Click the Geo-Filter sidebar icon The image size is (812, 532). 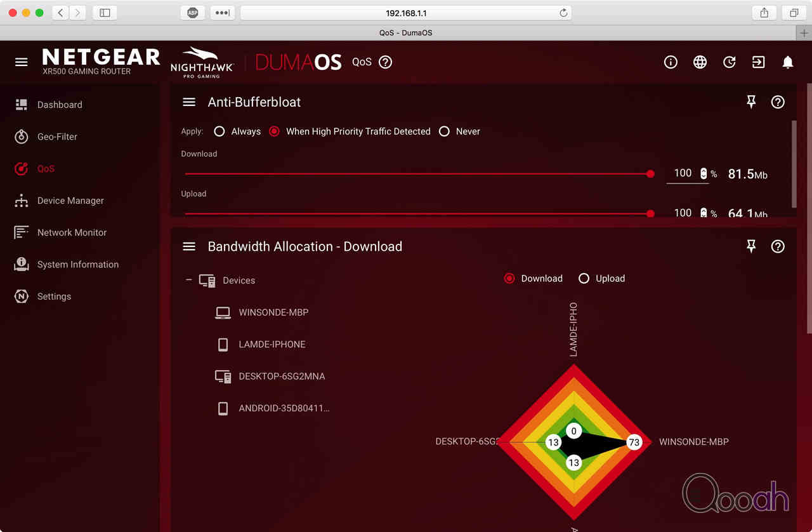click(x=22, y=136)
